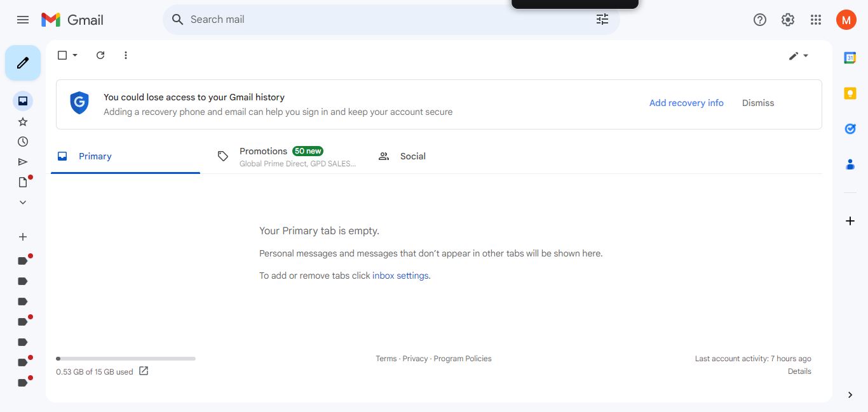868x412 pixels.
Task: Switch to the Promotions tab
Action: tap(287, 156)
